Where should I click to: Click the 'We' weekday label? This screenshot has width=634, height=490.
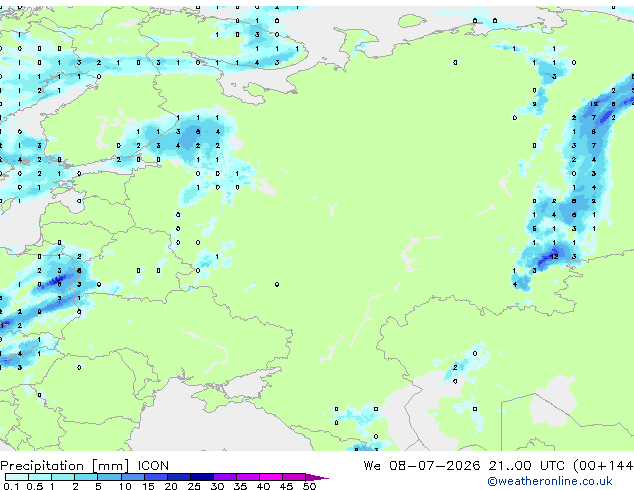click(x=372, y=466)
